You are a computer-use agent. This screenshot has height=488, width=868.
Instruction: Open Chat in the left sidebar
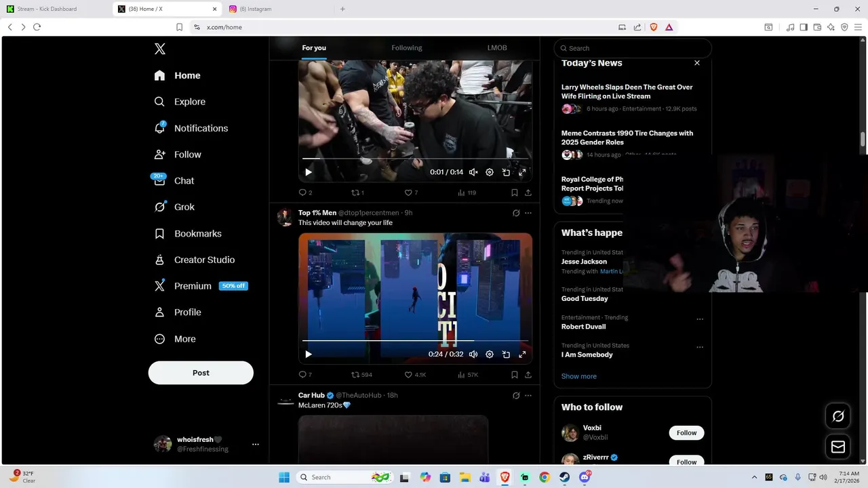point(174,181)
